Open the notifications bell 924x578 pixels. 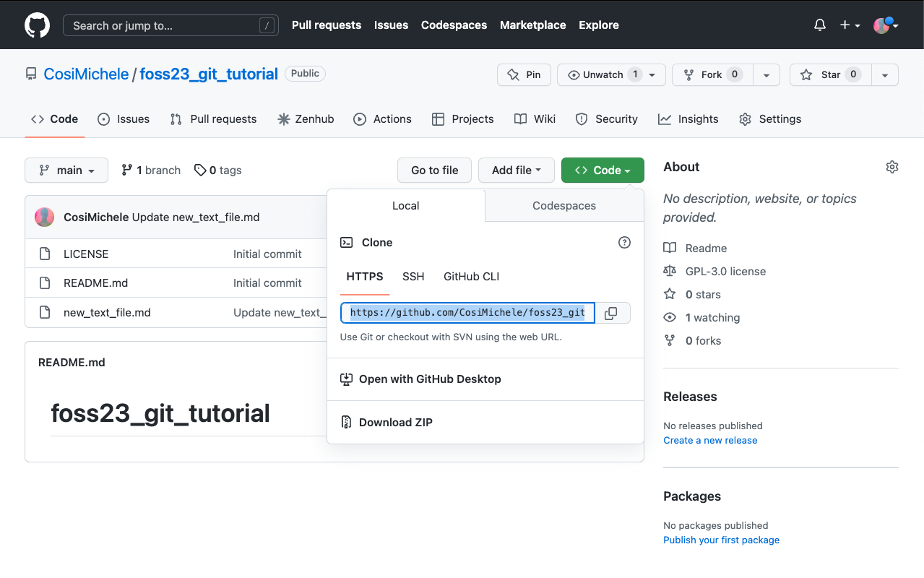tap(820, 25)
